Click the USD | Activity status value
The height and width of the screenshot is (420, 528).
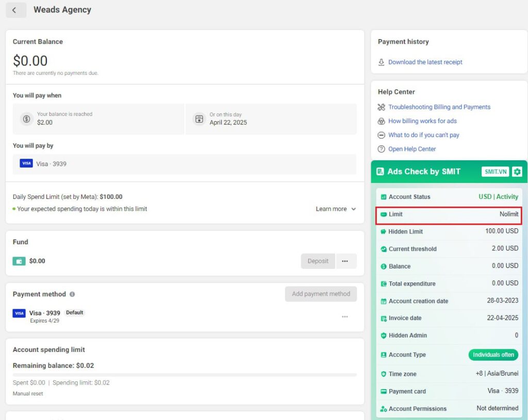(x=499, y=197)
